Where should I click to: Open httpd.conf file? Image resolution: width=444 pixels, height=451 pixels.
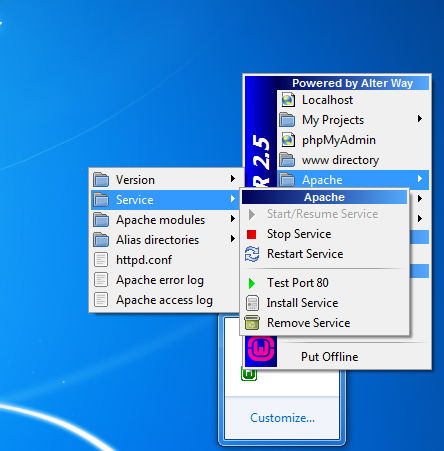[165, 260]
